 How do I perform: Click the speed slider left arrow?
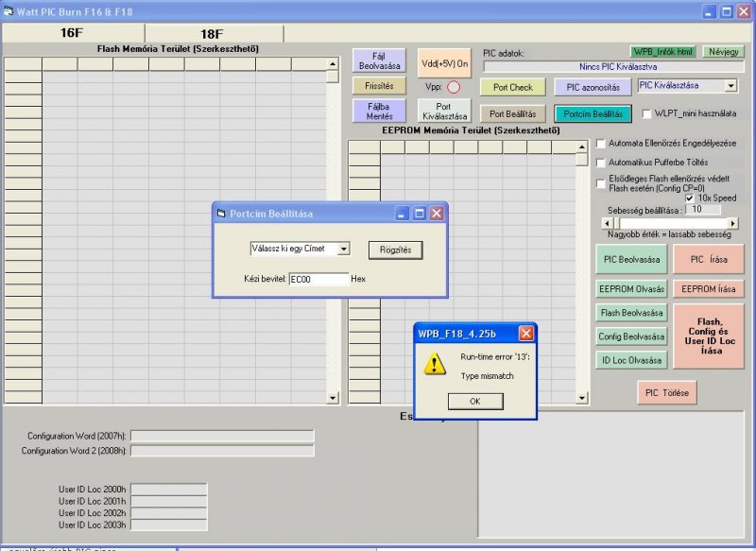pos(607,223)
